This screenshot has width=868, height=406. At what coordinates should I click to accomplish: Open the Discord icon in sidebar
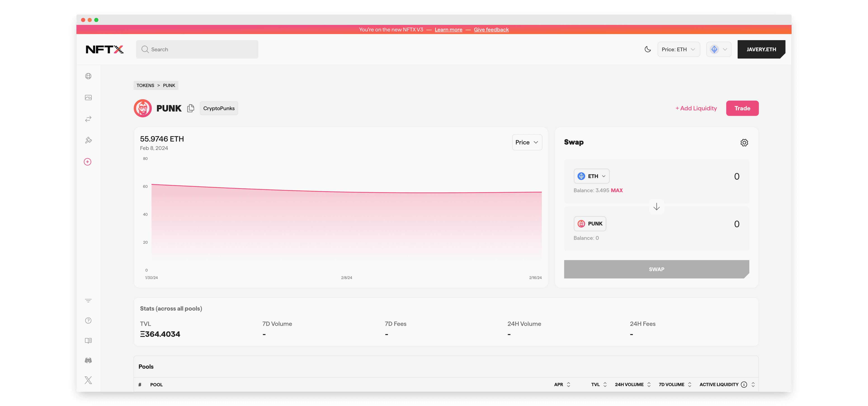click(x=88, y=361)
